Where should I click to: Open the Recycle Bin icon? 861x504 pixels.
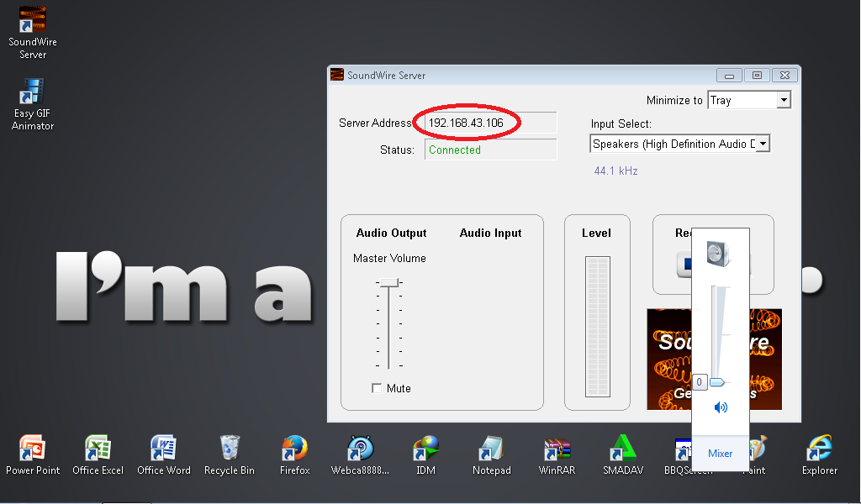coord(229,455)
